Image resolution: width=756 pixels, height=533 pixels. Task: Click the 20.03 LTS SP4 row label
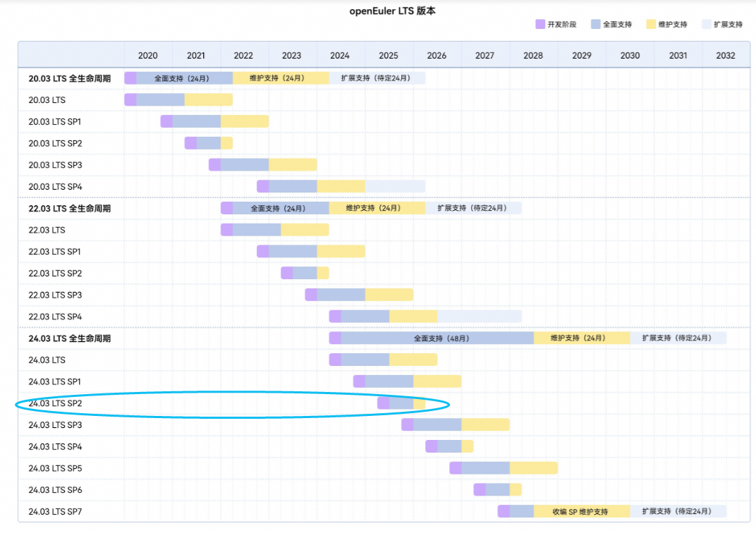[55, 187]
